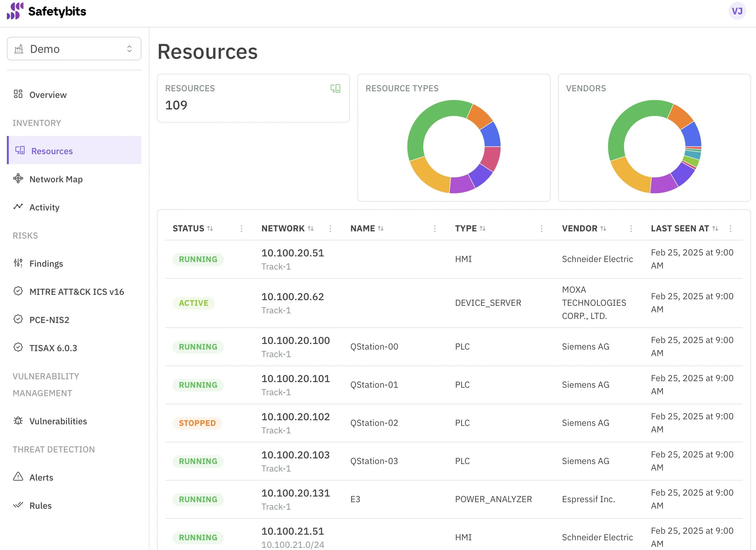Image resolution: width=756 pixels, height=550 pixels.
Task: Open Network Map page
Action: tap(74, 179)
